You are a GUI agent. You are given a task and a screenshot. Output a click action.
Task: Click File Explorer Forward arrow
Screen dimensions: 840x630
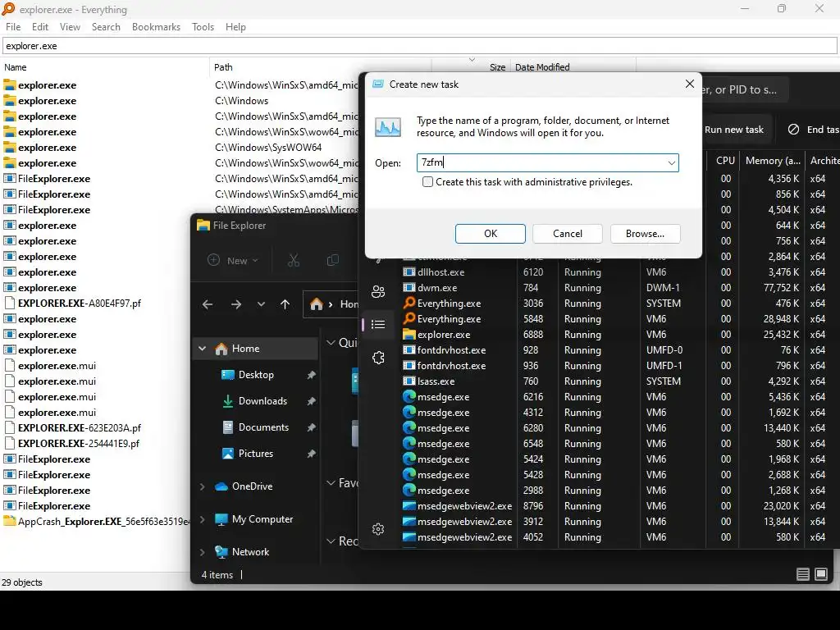coord(235,304)
